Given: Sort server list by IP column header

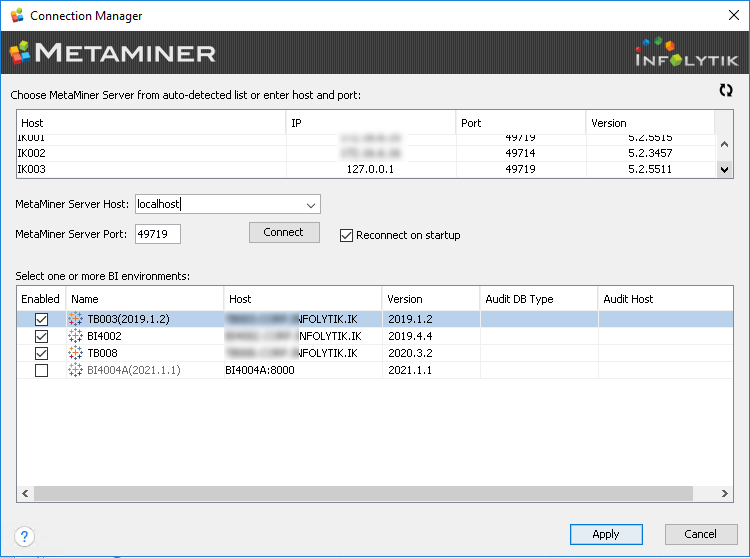Looking at the screenshot, I should click(371, 123).
